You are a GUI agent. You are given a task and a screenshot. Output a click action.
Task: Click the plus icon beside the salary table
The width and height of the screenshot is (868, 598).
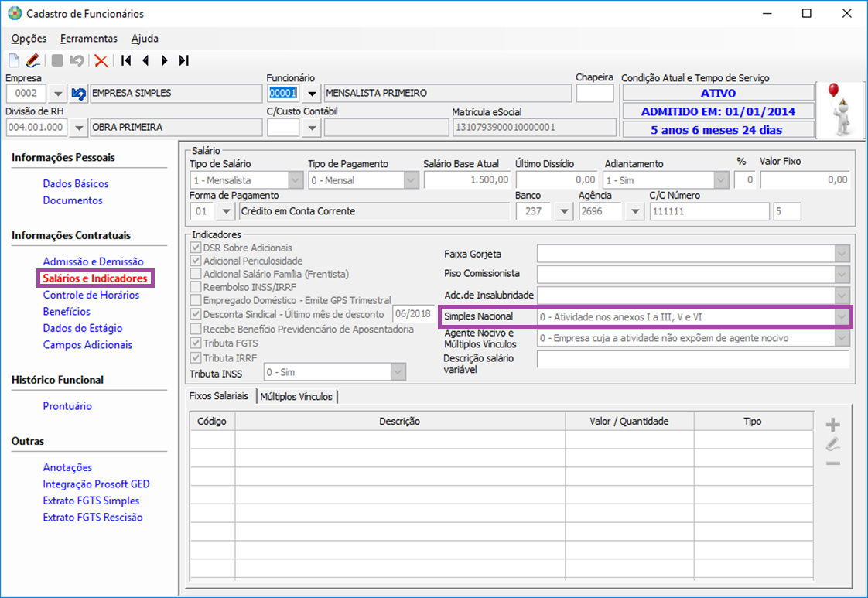[x=833, y=425]
